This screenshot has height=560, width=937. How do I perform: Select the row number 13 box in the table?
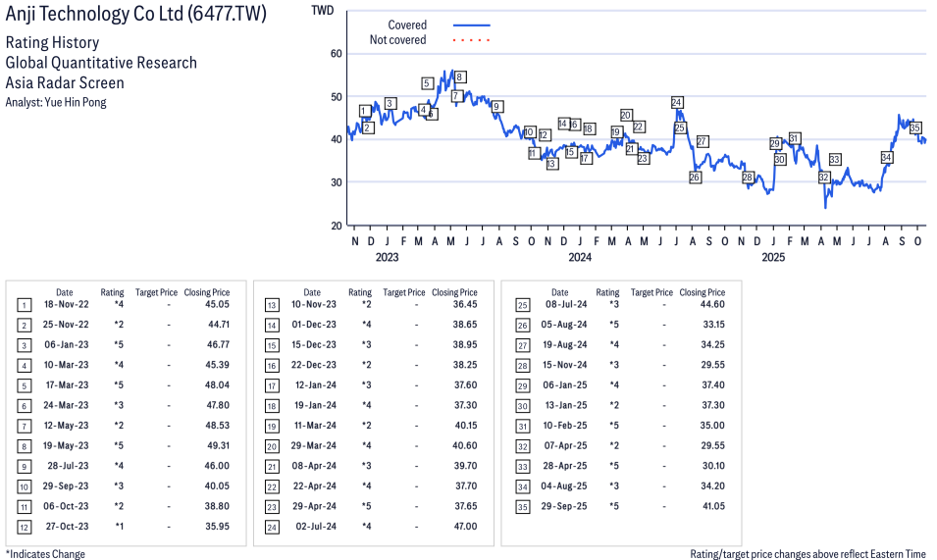[272, 304]
